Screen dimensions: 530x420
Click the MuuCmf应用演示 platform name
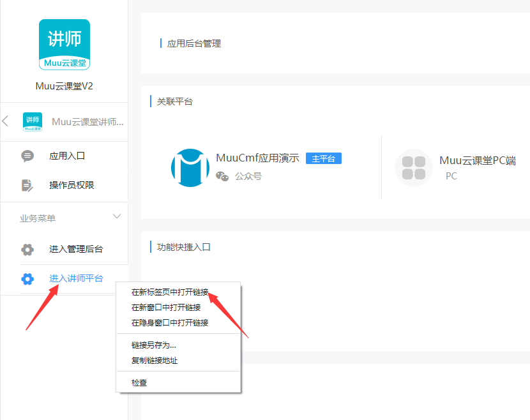pos(257,158)
